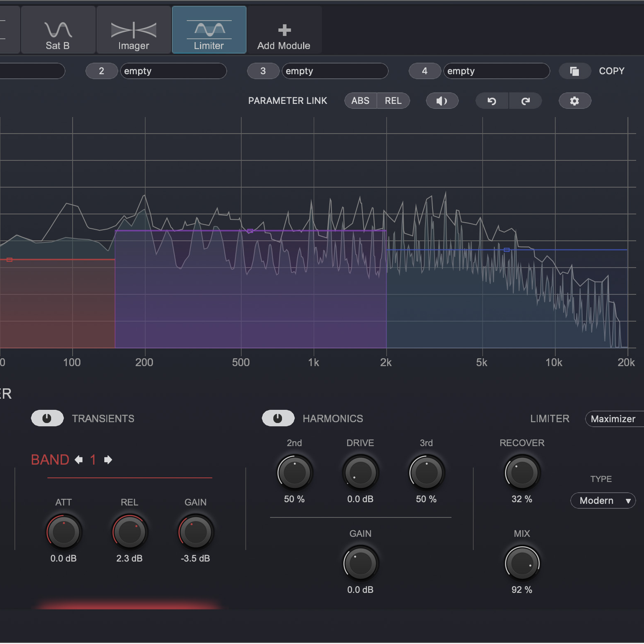Click the 3rd harmonic knob
This screenshot has width=644, height=644.
pyautogui.click(x=426, y=472)
